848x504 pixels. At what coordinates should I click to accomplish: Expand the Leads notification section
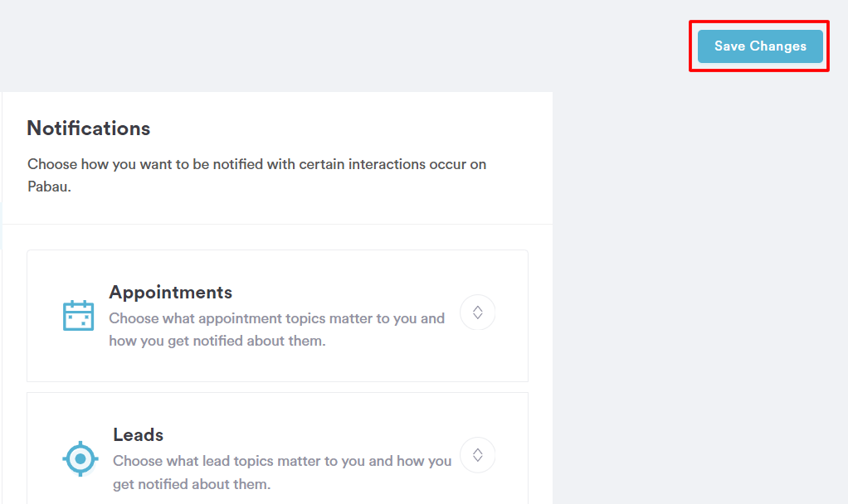pyautogui.click(x=478, y=455)
